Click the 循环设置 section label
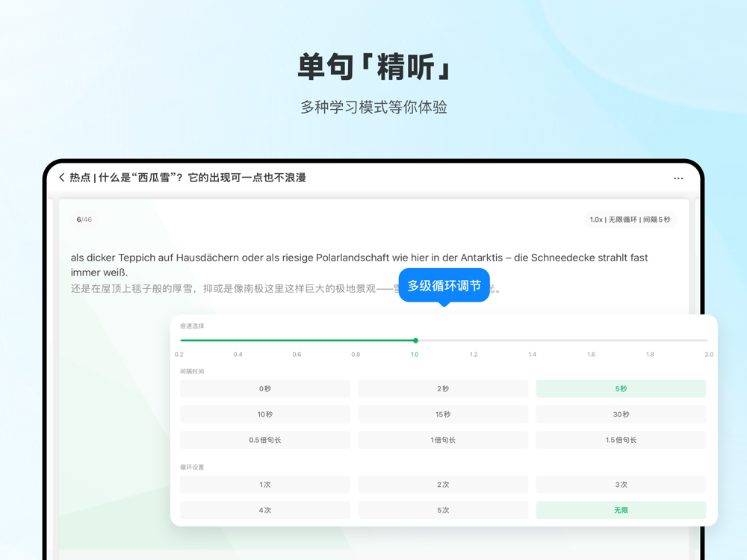 point(192,467)
